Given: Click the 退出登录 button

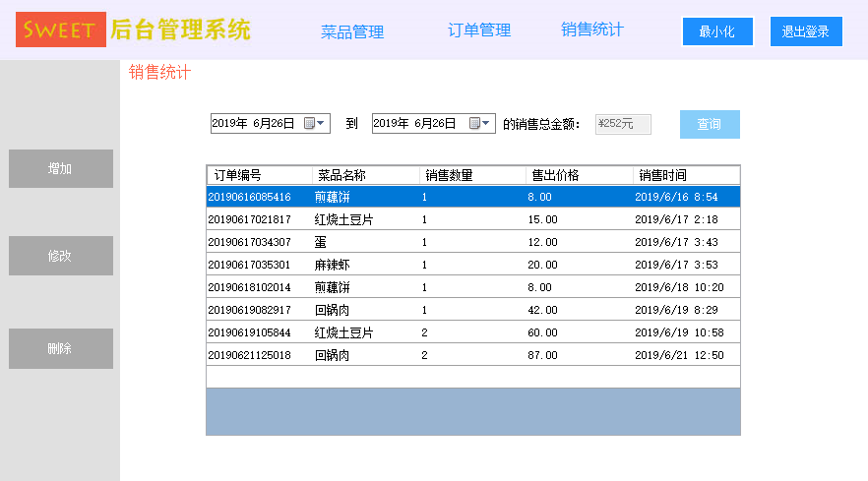Looking at the screenshot, I should click(x=806, y=31).
